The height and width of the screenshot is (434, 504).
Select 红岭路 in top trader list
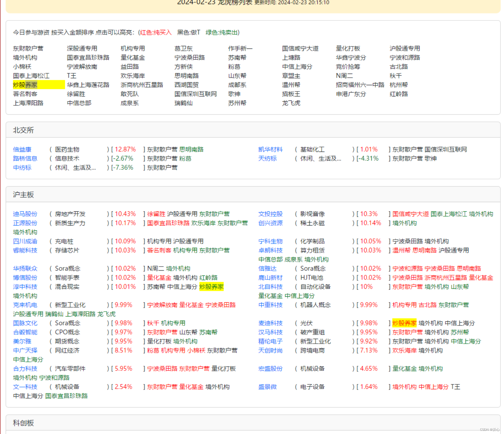coord(399,94)
